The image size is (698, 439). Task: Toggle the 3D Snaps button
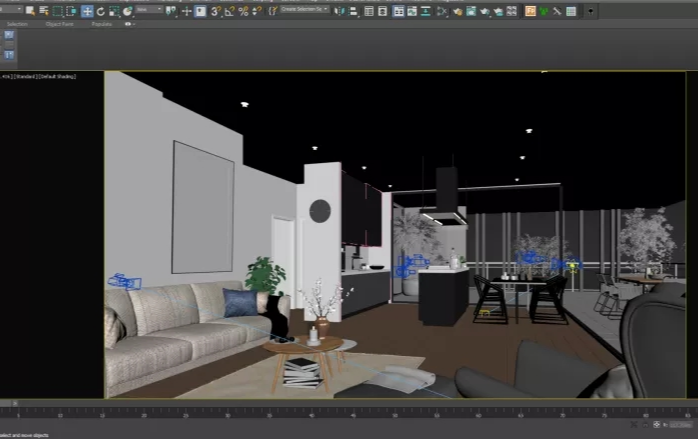[x=215, y=11]
